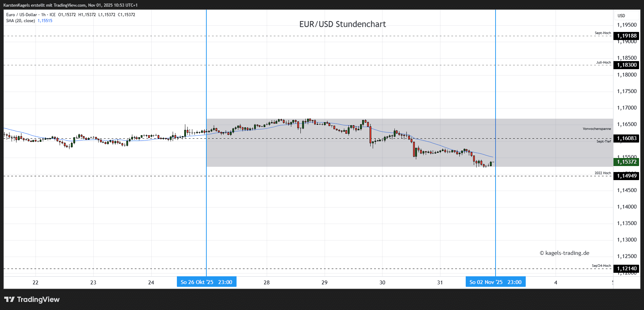Click date 31 on the time axis
Screen dimensions: 644x310
point(440,282)
